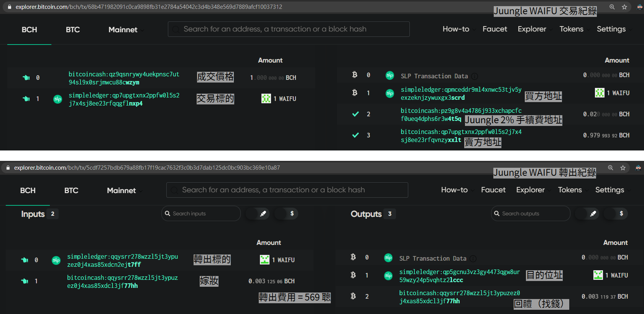
Task: Click SLP badge beside simpleledger:qpmceddr9ml4 output
Action: point(390,93)
